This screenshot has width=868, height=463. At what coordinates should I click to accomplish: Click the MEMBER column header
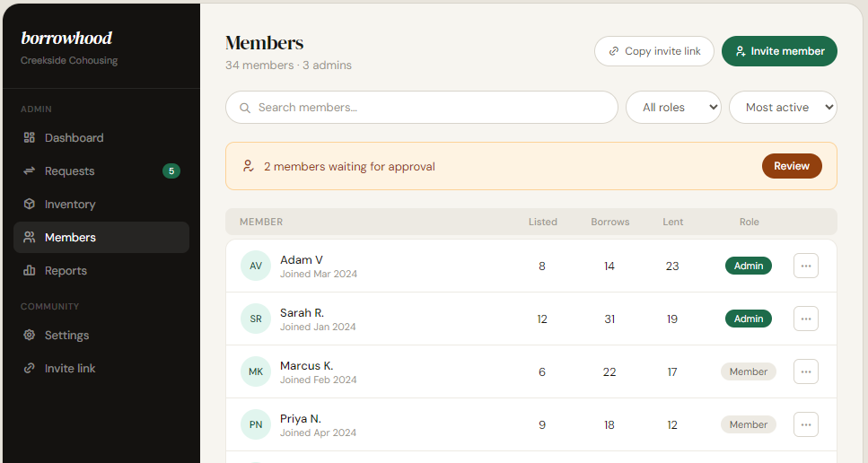click(x=261, y=222)
